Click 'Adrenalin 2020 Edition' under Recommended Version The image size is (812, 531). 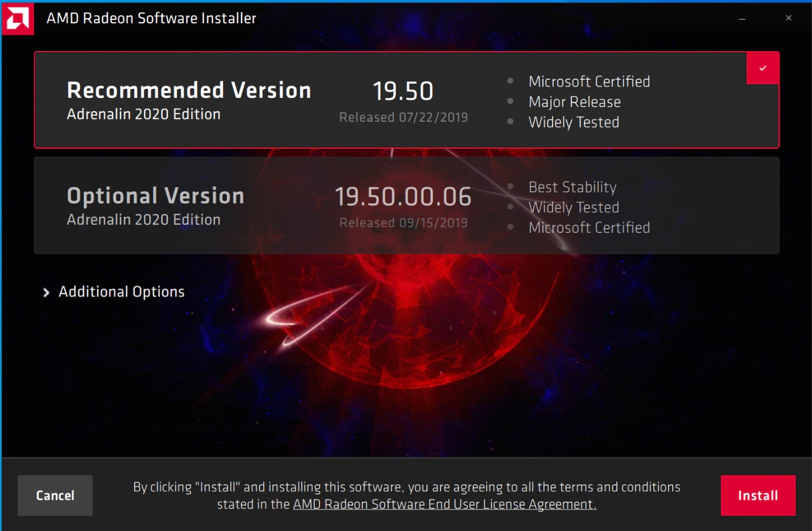click(x=143, y=114)
